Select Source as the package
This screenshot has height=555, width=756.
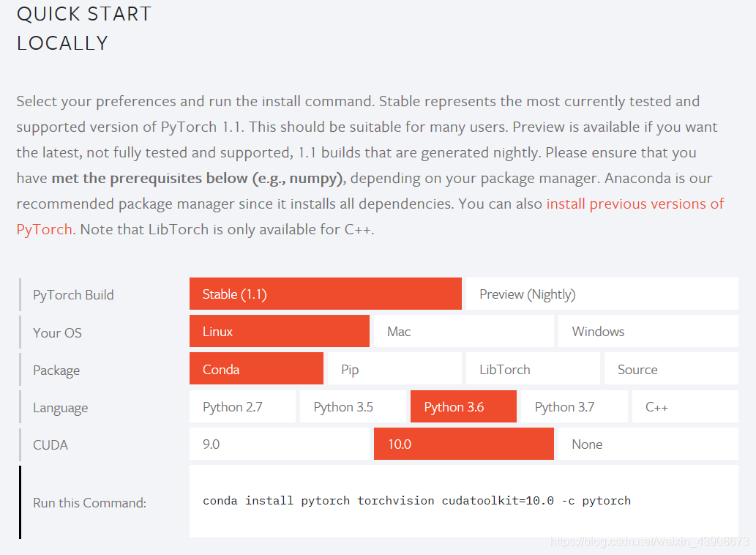click(x=671, y=369)
